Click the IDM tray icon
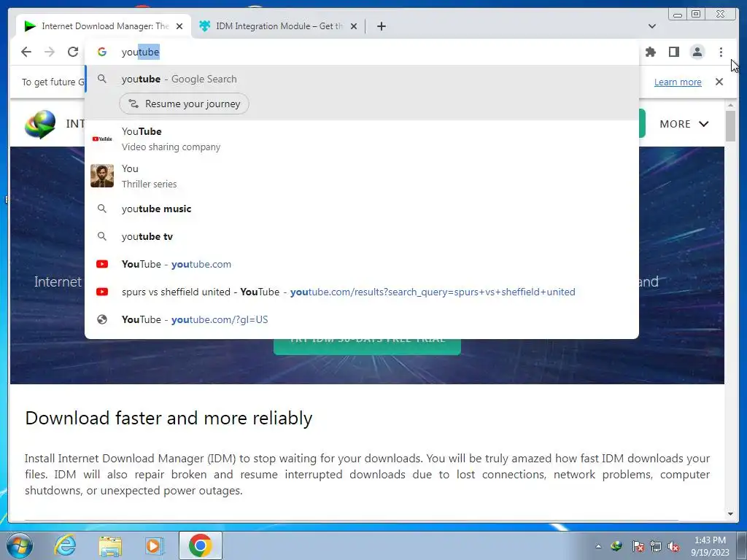The height and width of the screenshot is (560, 747). [x=616, y=546]
